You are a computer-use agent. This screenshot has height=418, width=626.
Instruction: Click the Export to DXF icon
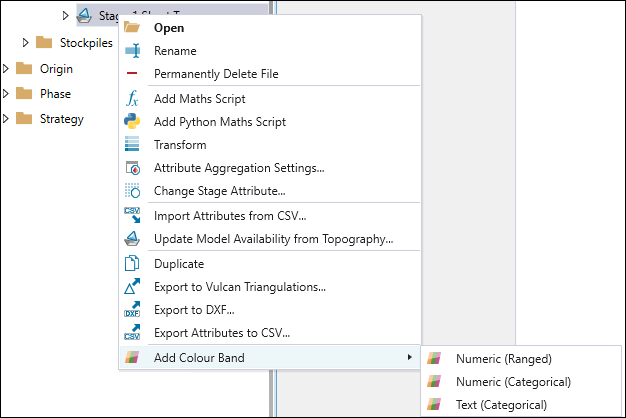coord(132,310)
